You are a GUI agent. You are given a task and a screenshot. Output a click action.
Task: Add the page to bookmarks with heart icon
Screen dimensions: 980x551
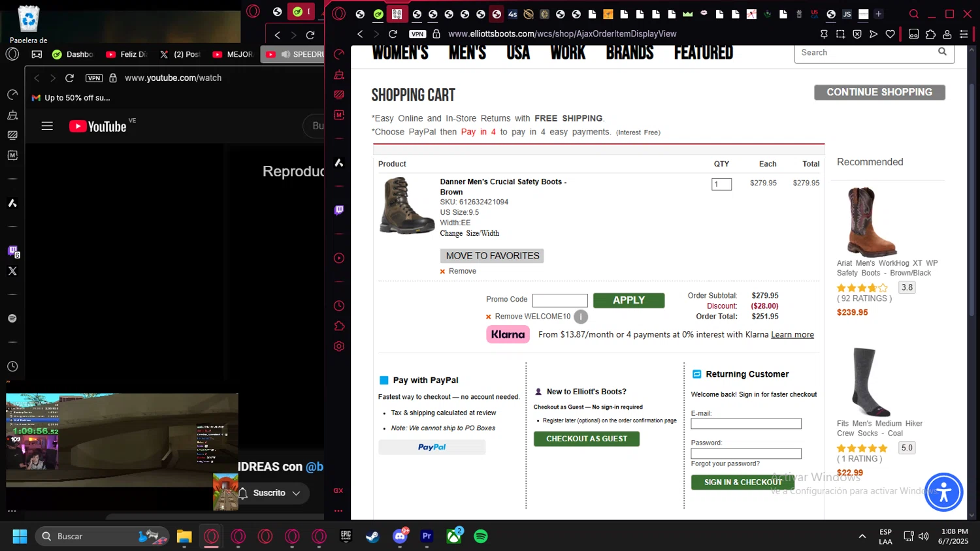(x=890, y=34)
